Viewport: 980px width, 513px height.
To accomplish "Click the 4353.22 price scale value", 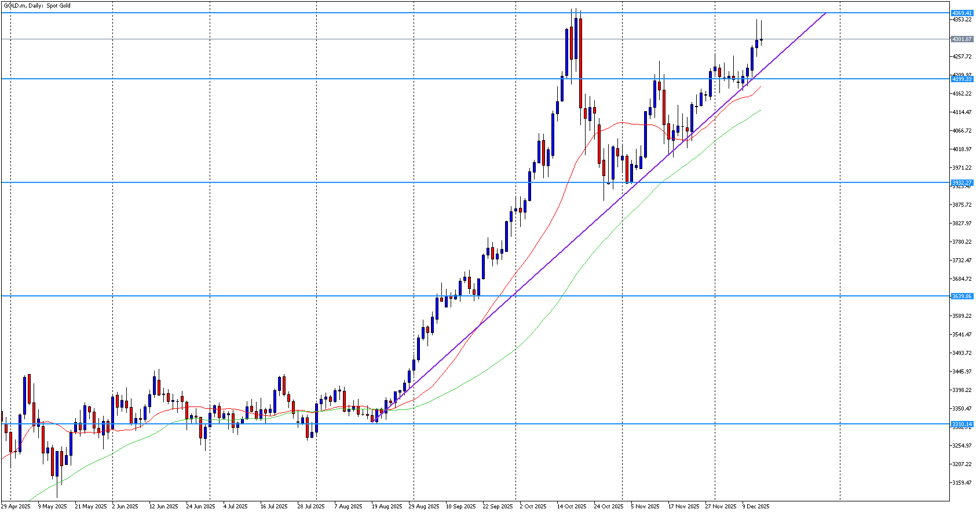I will [961, 20].
